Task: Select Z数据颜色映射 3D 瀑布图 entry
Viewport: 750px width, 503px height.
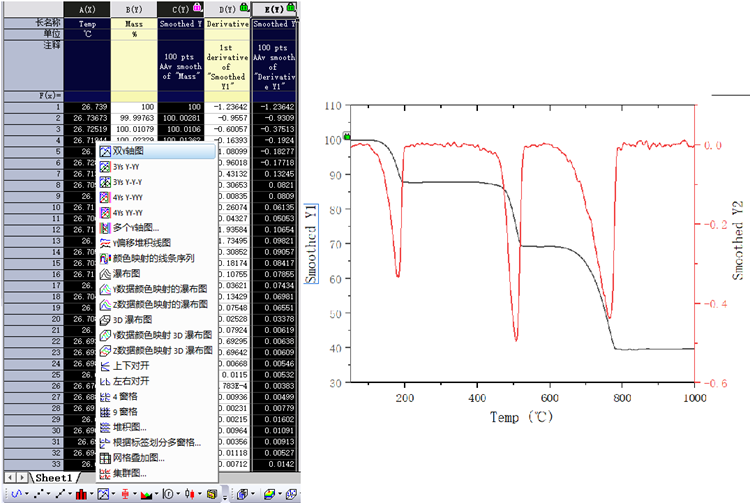Action: (x=157, y=350)
